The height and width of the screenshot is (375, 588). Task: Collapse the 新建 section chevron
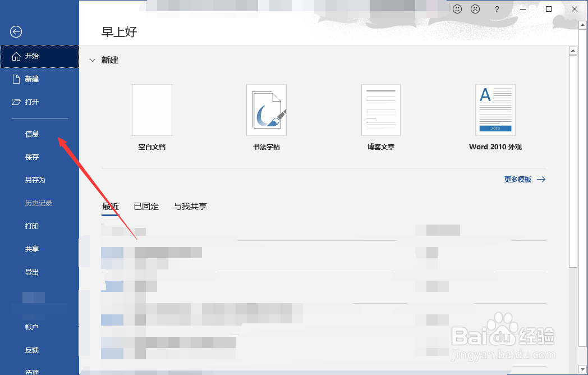[92, 60]
